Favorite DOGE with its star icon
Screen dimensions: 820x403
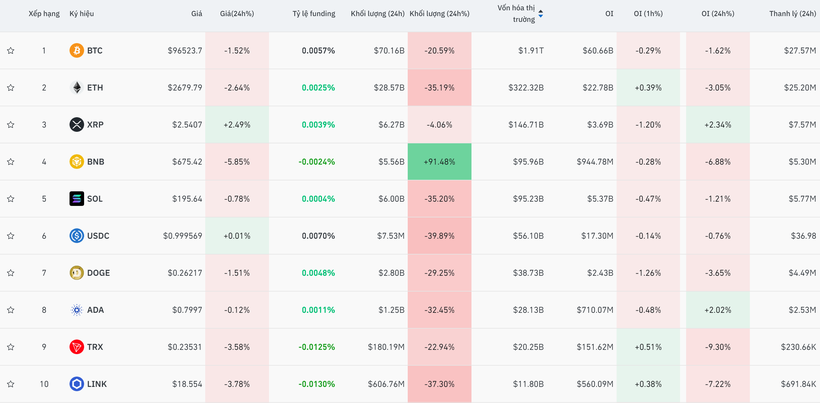[x=10, y=273]
